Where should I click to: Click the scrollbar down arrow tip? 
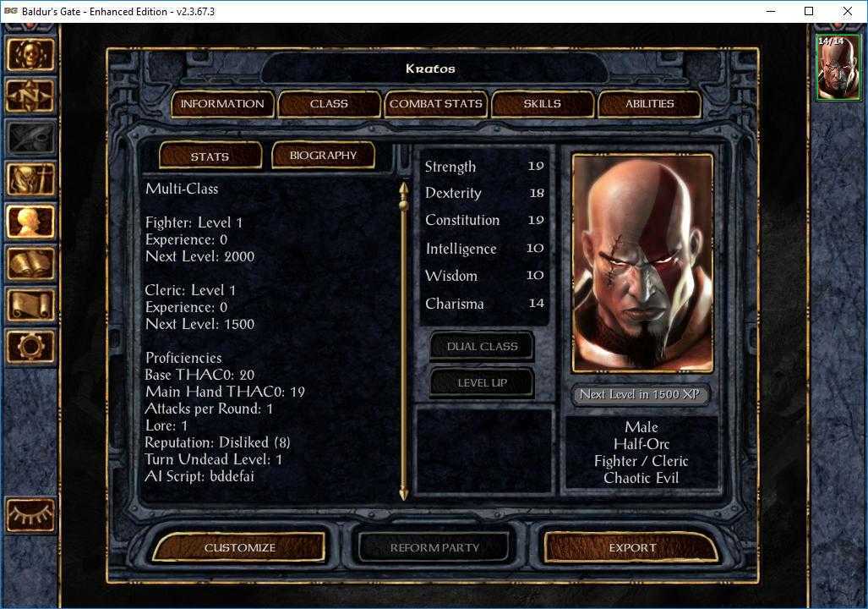(403, 494)
